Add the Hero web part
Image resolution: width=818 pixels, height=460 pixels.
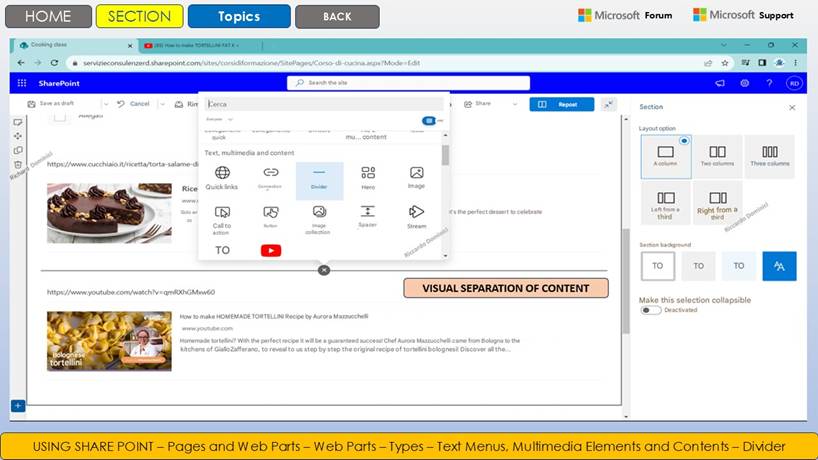(x=368, y=178)
